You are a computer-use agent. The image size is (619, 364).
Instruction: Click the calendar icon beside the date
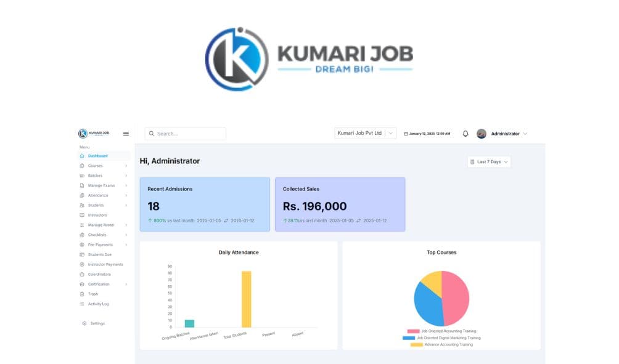(x=406, y=134)
